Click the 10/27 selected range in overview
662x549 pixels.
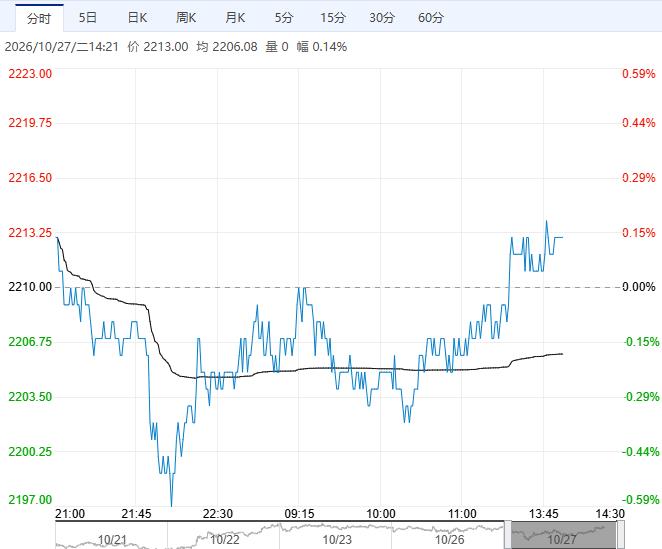pos(564,535)
